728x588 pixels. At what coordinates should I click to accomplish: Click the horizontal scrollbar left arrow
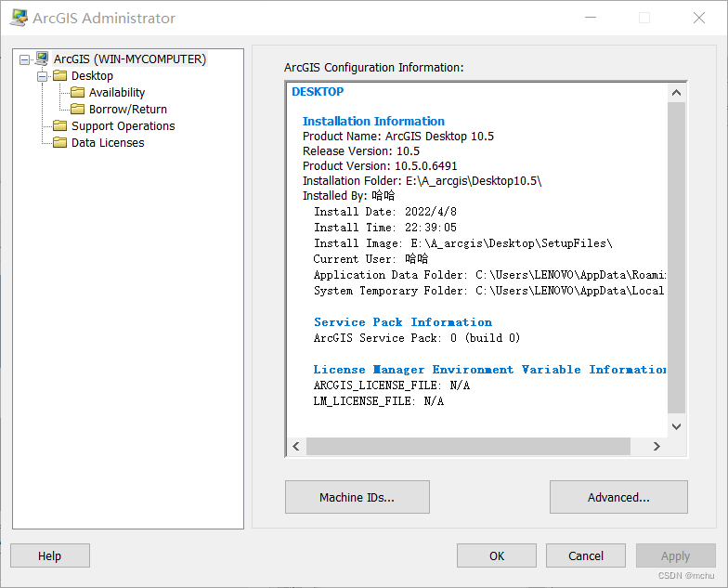[296, 446]
